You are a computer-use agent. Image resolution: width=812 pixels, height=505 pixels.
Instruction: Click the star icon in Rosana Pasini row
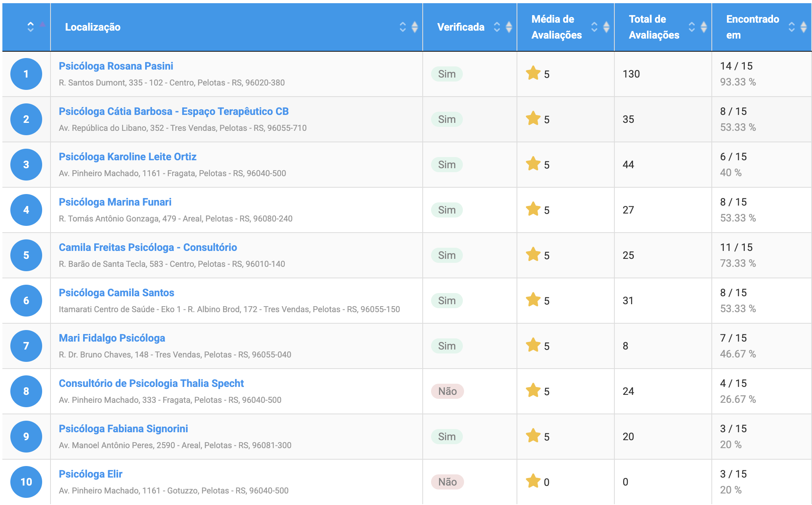533,73
